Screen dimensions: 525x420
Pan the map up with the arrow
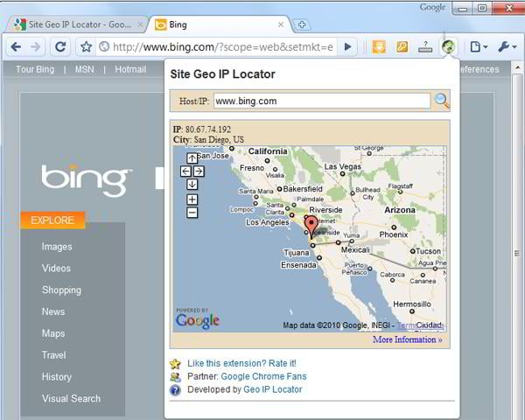coord(192,158)
